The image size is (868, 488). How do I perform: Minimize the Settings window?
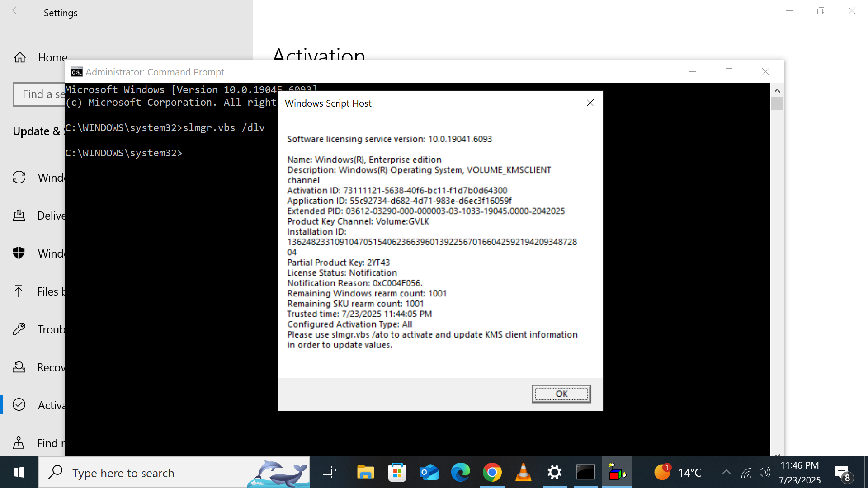(789, 10)
